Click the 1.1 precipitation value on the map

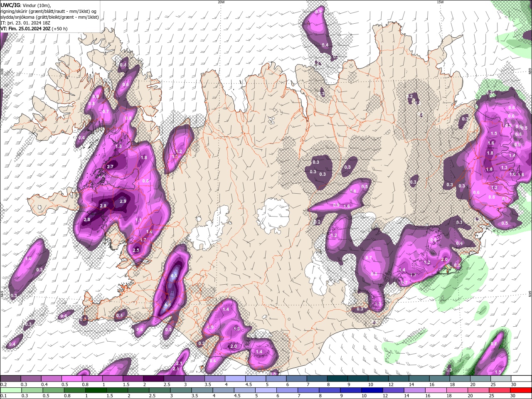click(x=139, y=220)
